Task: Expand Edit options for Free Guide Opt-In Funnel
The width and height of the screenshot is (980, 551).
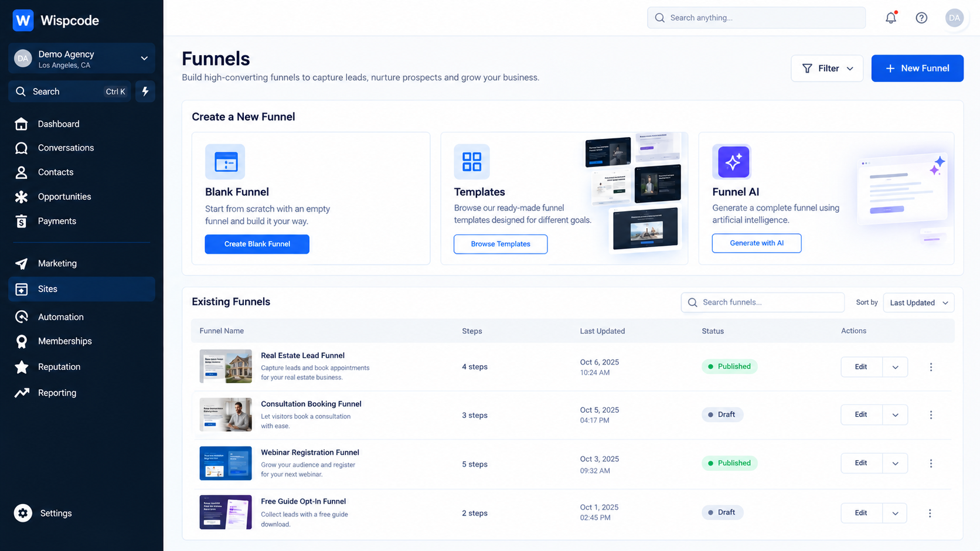Action: [x=895, y=513]
